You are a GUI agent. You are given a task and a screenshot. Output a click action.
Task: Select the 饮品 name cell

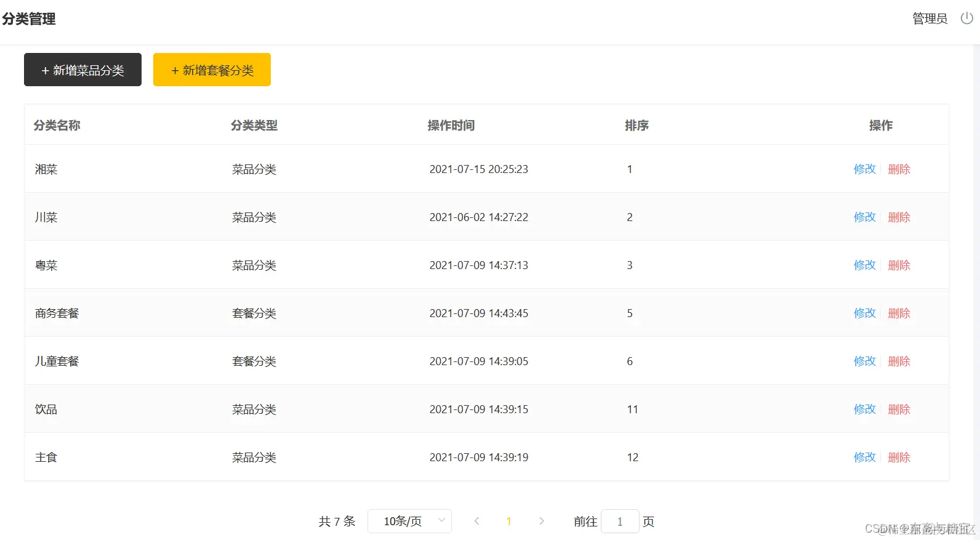(x=46, y=409)
